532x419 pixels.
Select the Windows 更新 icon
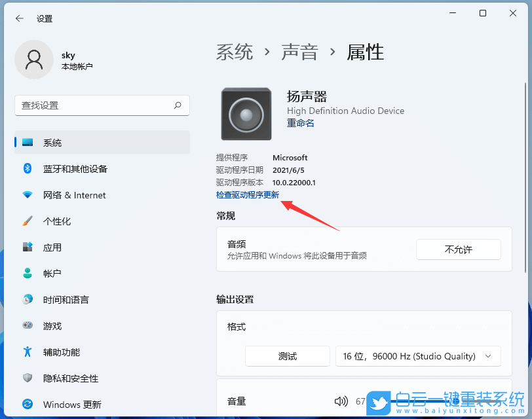pos(27,405)
